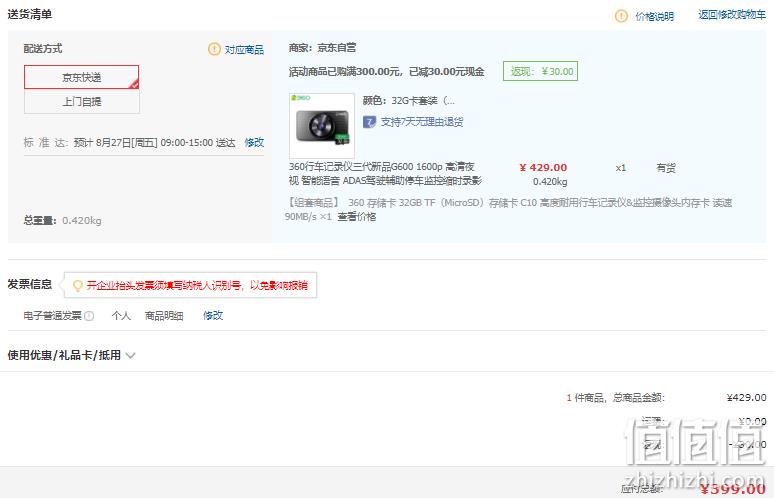Click 查看价格 for bundled item
The width and height of the screenshot is (774, 498).
(356, 216)
